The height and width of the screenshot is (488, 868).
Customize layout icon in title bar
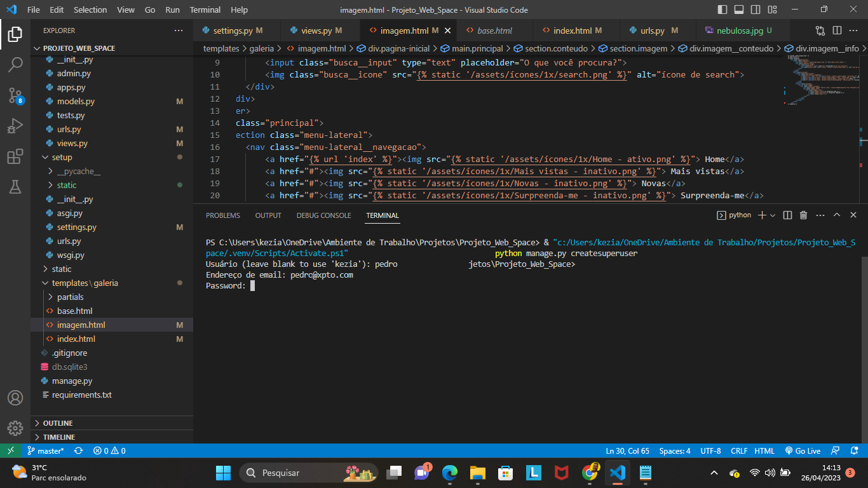(x=772, y=10)
